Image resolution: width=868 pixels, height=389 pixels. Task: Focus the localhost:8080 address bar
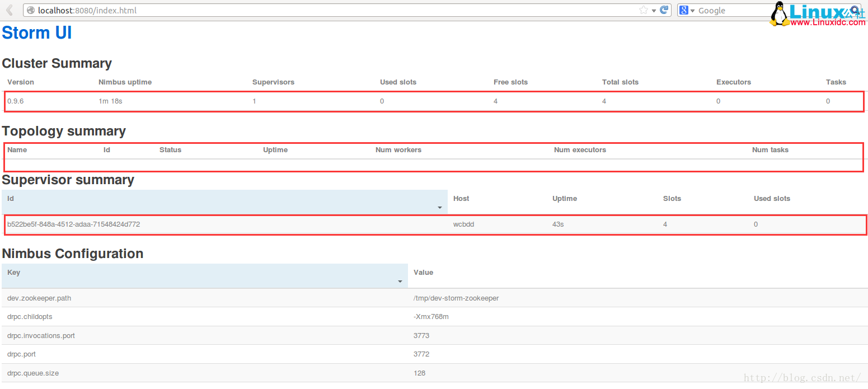tap(336, 10)
